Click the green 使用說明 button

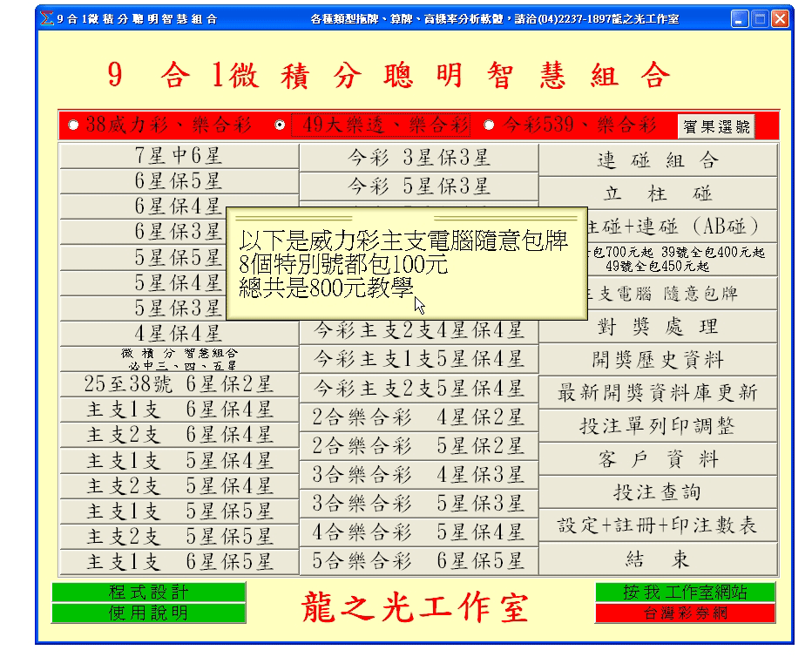148,613
